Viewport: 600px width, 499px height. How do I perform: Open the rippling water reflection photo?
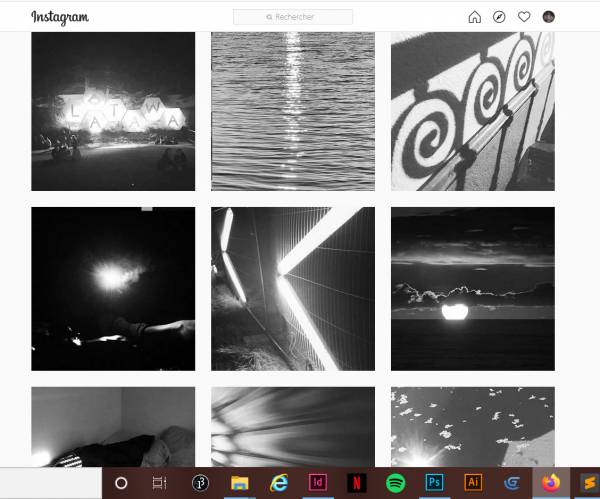tap(293, 111)
